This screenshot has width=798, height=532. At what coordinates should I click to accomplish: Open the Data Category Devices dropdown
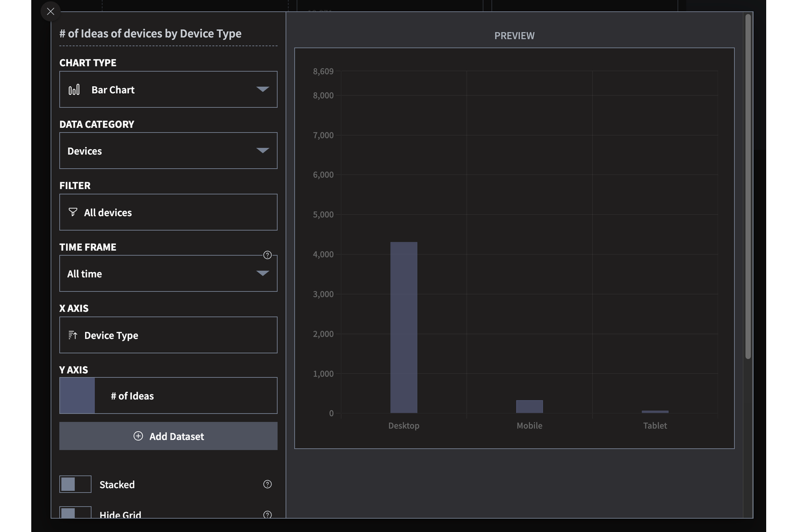click(x=168, y=151)
